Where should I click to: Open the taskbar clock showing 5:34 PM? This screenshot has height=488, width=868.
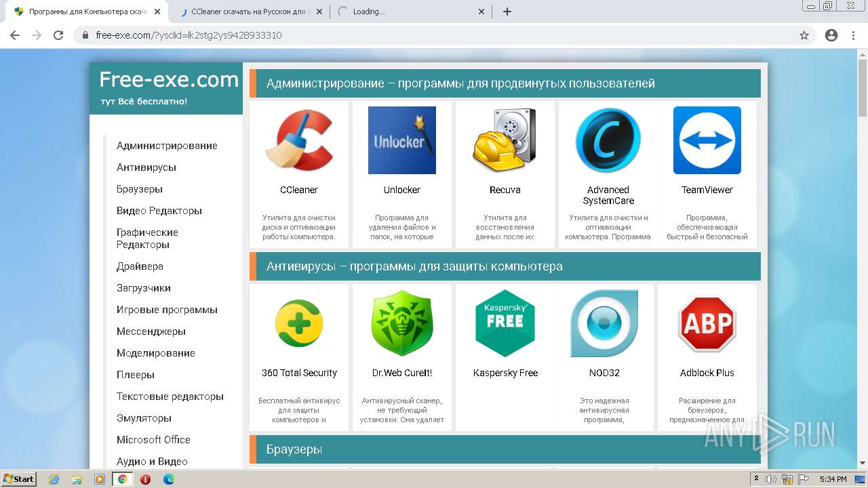pos(833,479)
